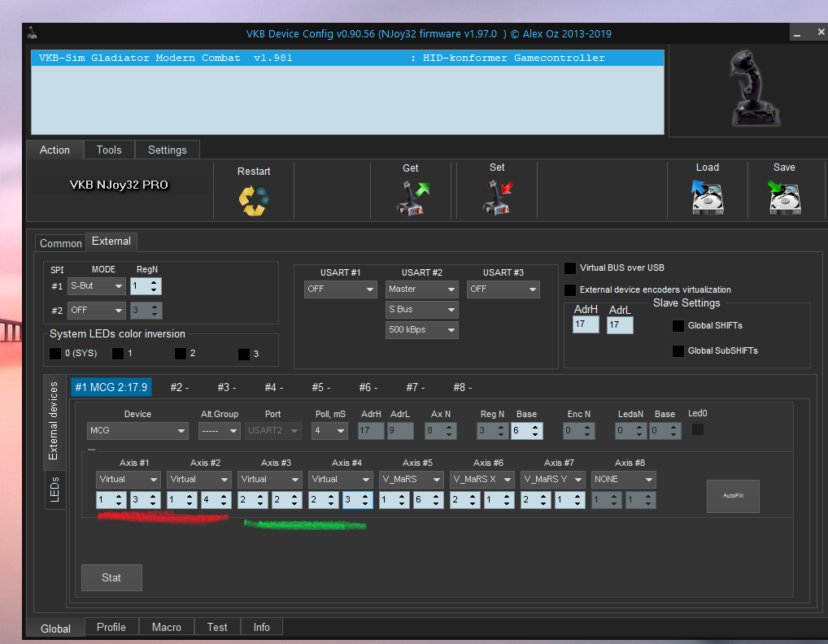
Task: Toggle the Led0 checkbox
Action: point(698,429)
